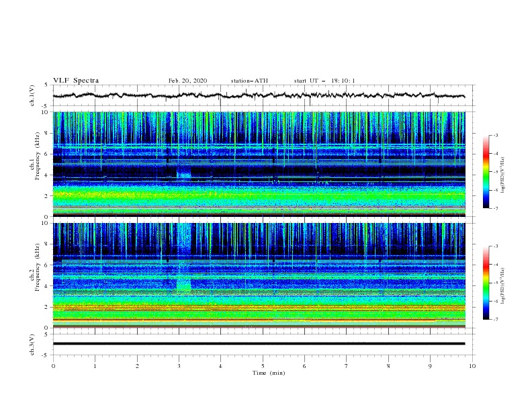
Task: Click the "Time (min)" axis label
Action: pyautogui.click(x=269, y=373)
